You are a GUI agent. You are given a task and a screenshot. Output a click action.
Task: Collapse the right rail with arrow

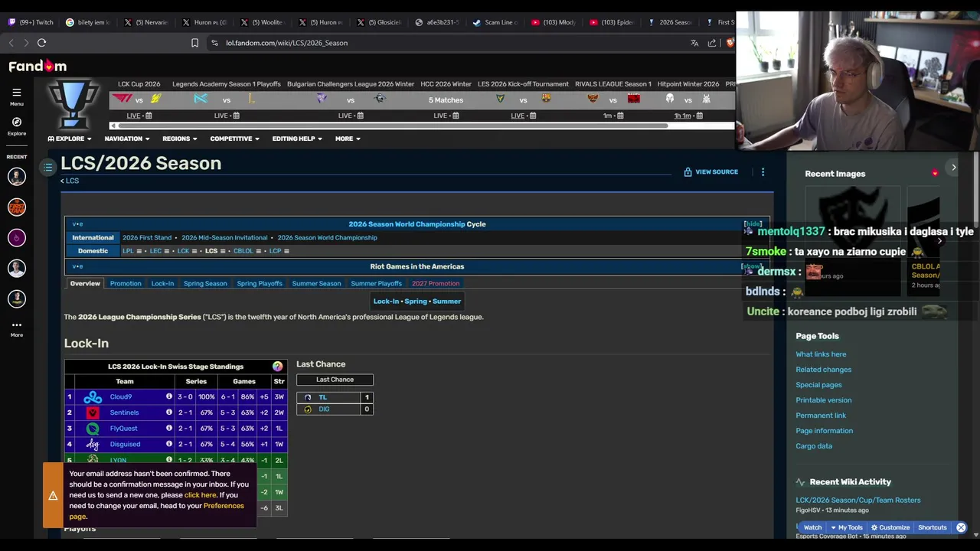click(x=953, y=167)
